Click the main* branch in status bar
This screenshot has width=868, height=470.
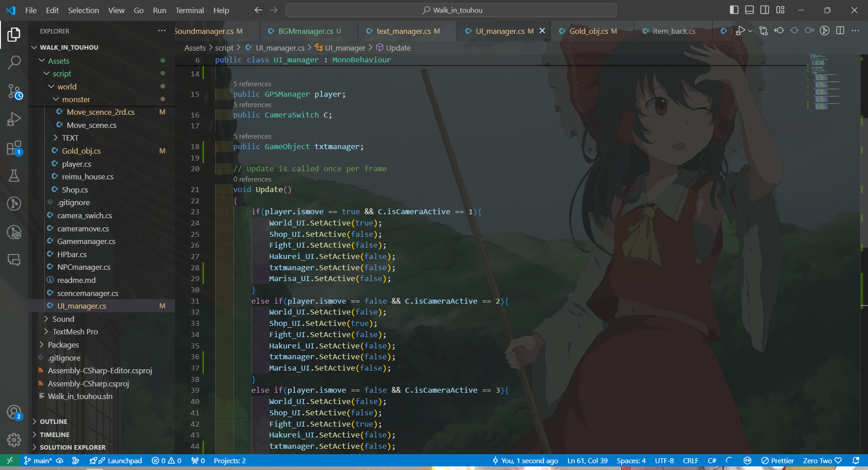pyautogui.click(x=38, y=461)
